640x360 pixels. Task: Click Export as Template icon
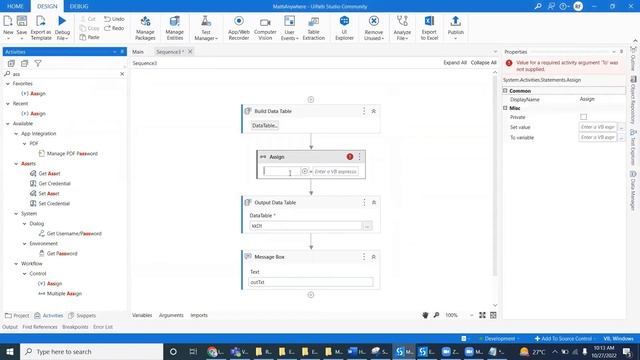pyautogui.click(x=41, y=21)
